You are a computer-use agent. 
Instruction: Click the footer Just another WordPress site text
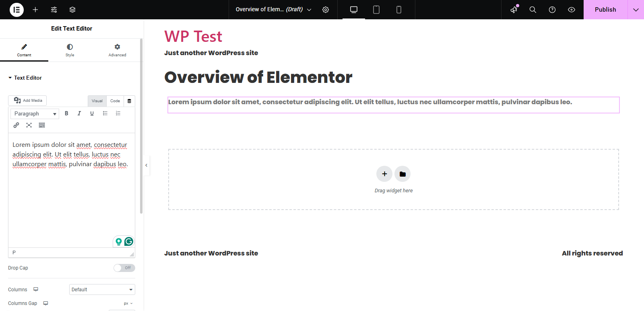(211, 253)
